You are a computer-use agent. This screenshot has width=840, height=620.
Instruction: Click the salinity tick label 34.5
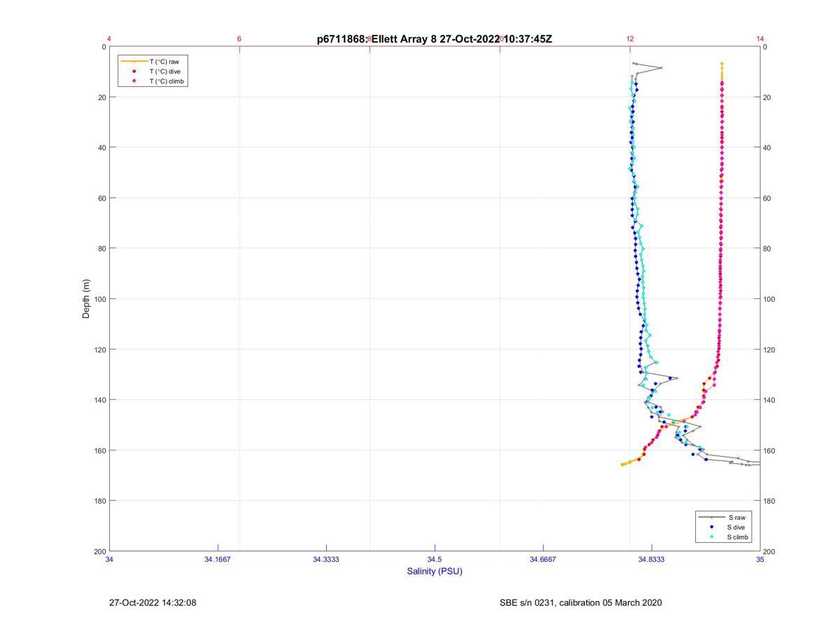[x=435, y=559]
